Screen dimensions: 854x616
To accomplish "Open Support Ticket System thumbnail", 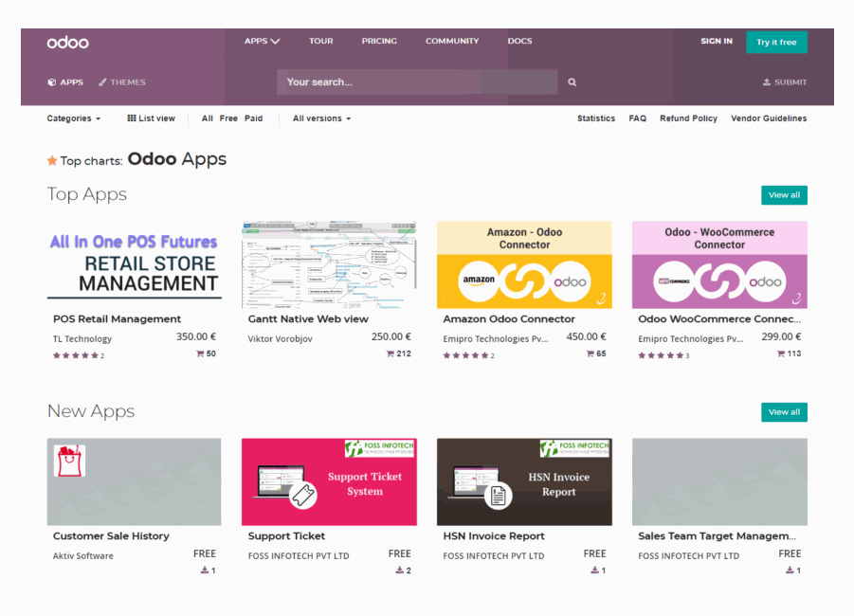I will pyautogui.click(x=329, y=481).
